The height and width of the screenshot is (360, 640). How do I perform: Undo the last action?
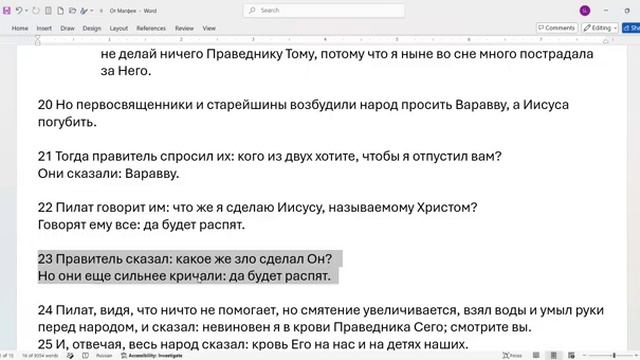pos(19,11)
